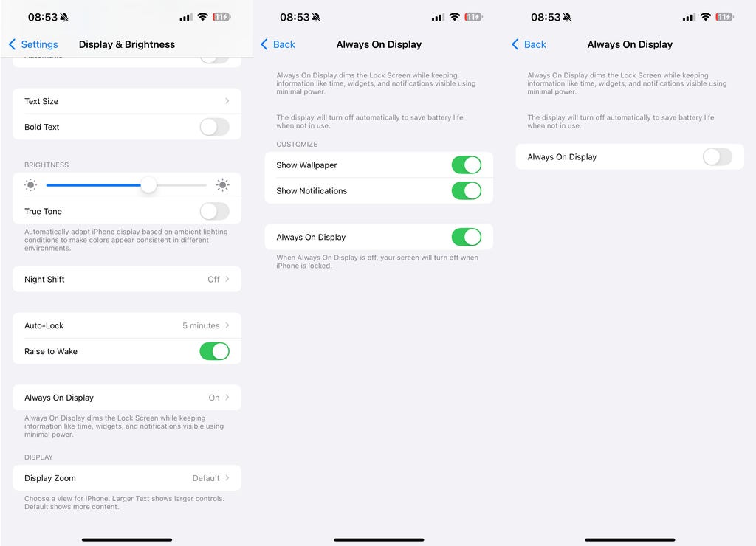Click the brightness slider handle
Viewport: 756px width, 546px height.
point(148,185)
